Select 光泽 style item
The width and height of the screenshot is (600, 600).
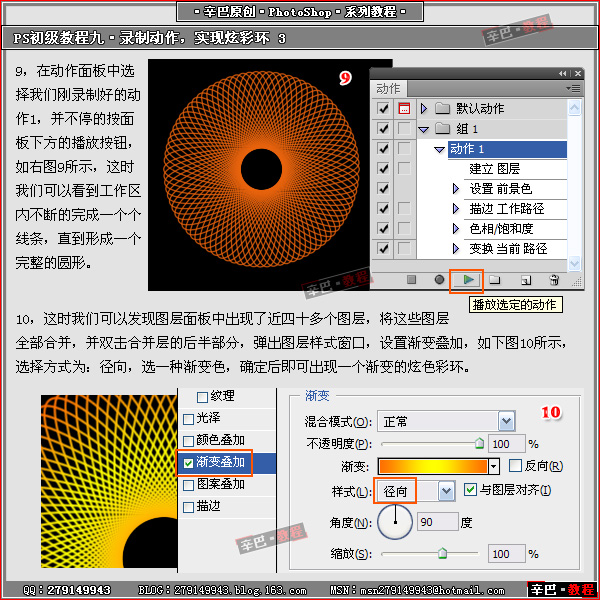208,418
